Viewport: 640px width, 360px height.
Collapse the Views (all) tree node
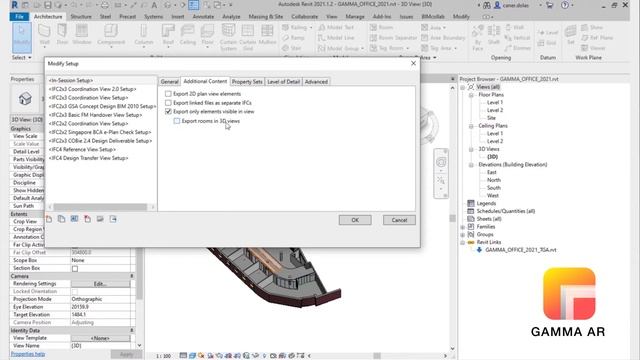(462, 87)
